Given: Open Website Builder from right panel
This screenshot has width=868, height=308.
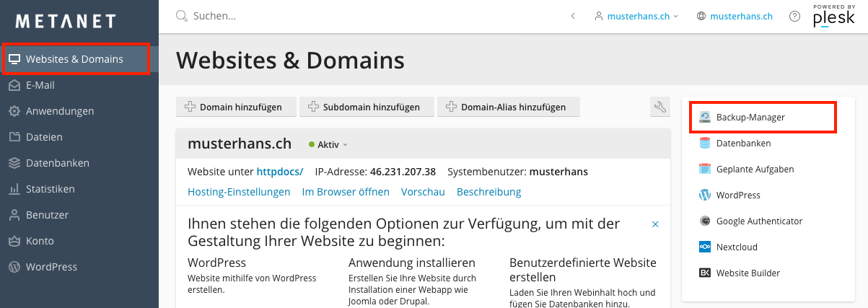Looking at the screenshot, I should [748, 273].
